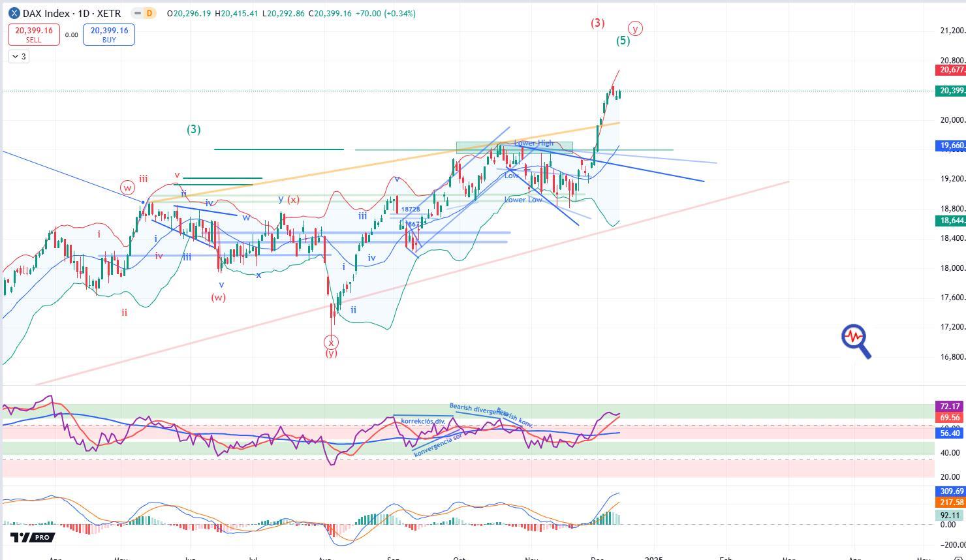Click the H20,415.41 high value
This screenshot has height=560, width=966.
pos(236,14)
